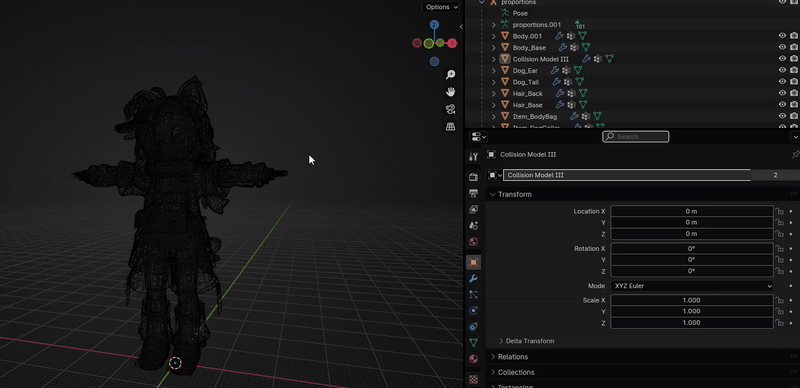Pin the properties editor context
This screenshot has height=388, width=800.
(x=795, y=154)
